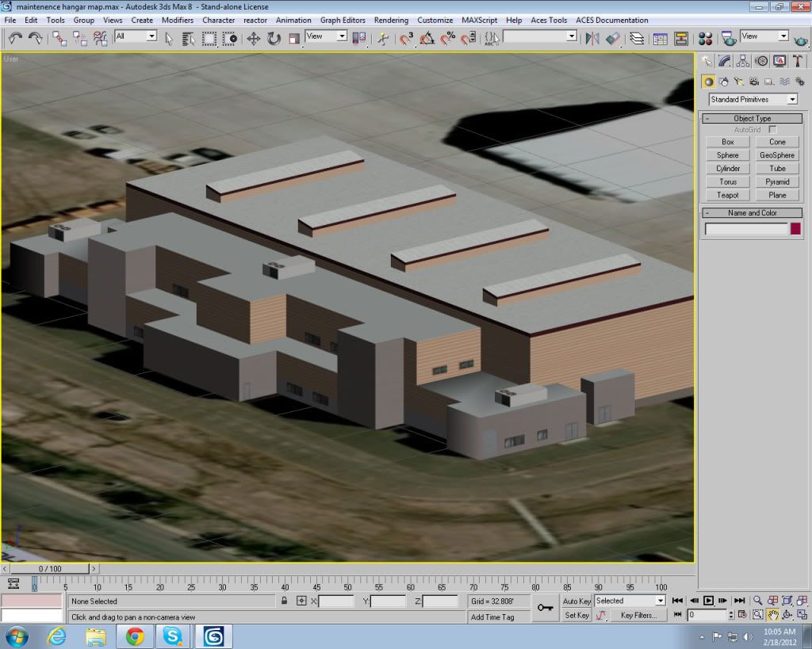
Task: Select the Cameras category icon
Action: tap(753, 81)
